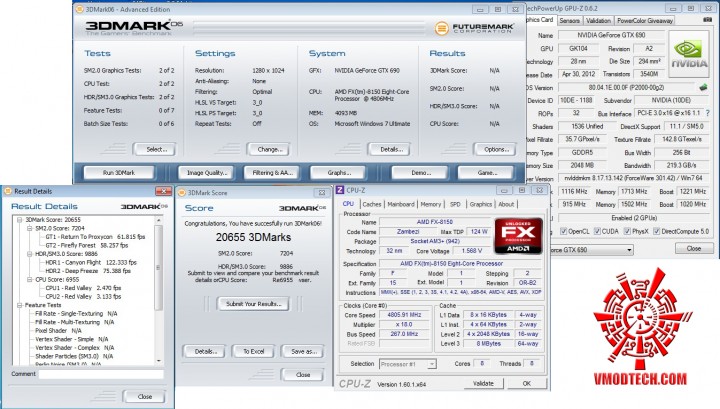The height and width of the screenshot is (409, 720).
Task: Collapse the Feature Tests tree node
Action: point(20,305)
